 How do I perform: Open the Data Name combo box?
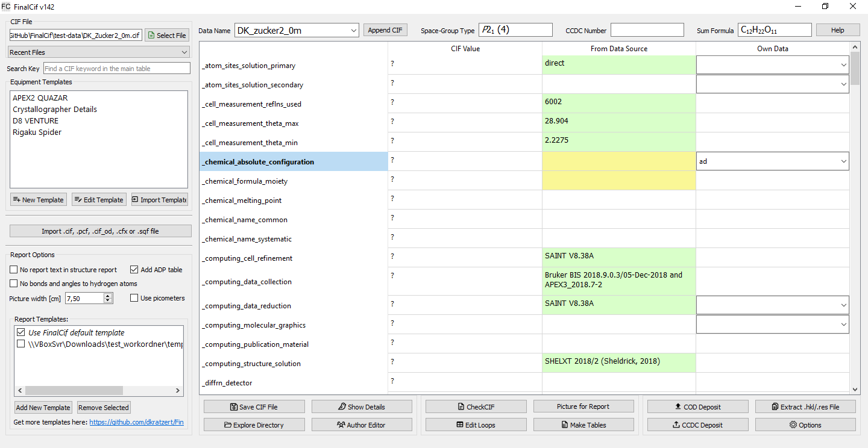(297, 30)
